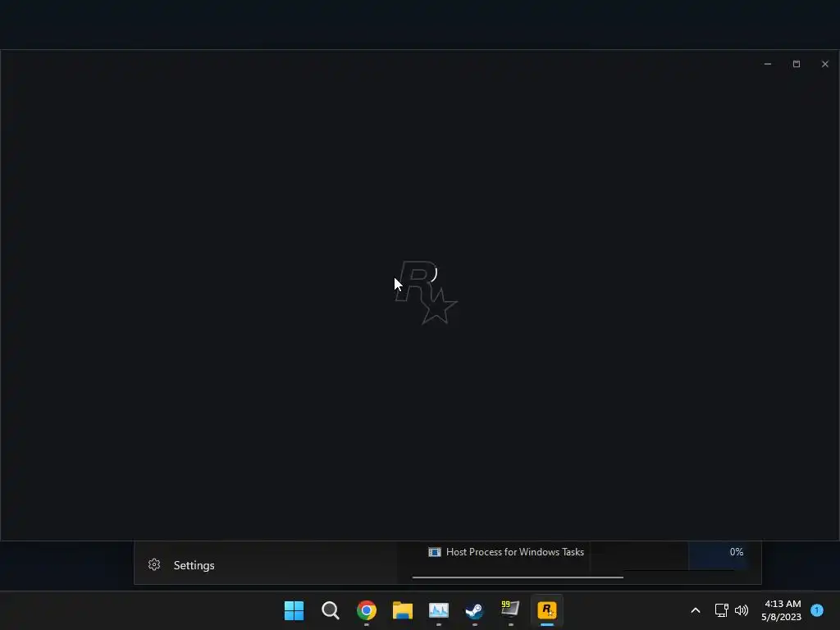Click Task Manager horizontal scrollbar
840x630 pixels.
pos(518,577)
